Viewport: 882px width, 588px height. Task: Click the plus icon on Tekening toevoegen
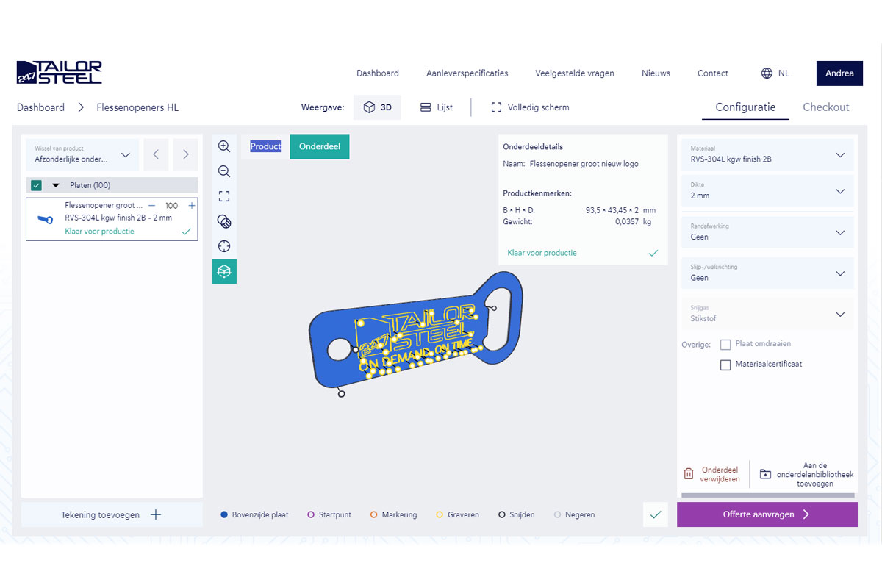(x=156, y=514)
